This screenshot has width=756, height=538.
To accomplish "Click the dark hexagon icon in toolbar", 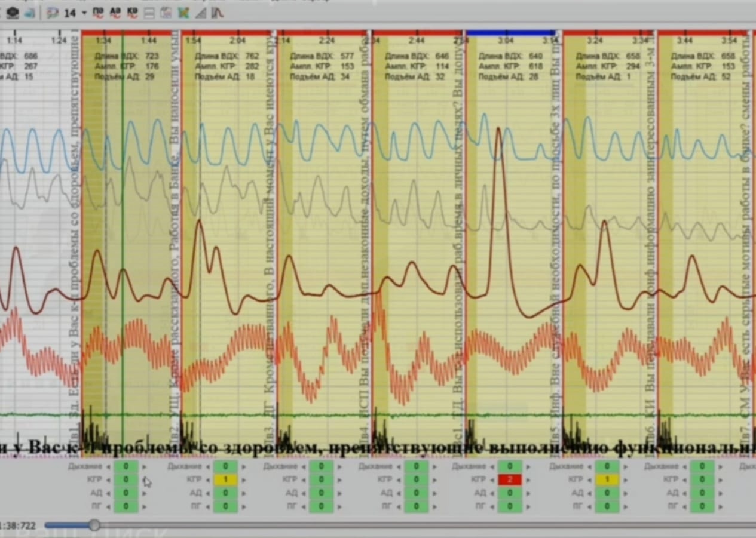I will coord(13,13).
